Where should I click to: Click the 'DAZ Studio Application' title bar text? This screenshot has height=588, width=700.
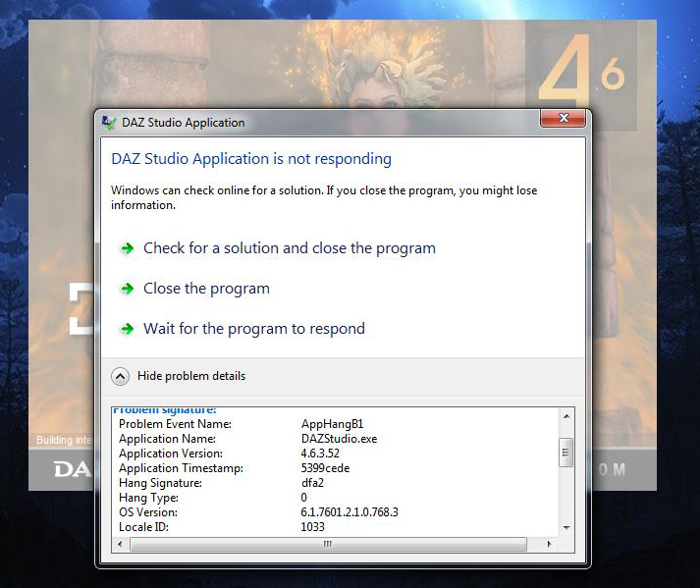183,123
